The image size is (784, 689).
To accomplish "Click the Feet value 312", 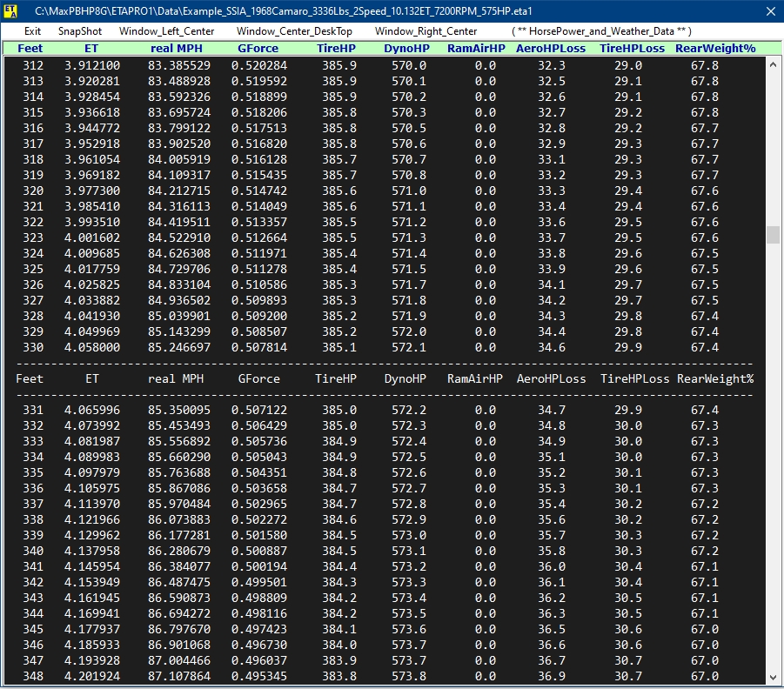I will coord(33,65).
